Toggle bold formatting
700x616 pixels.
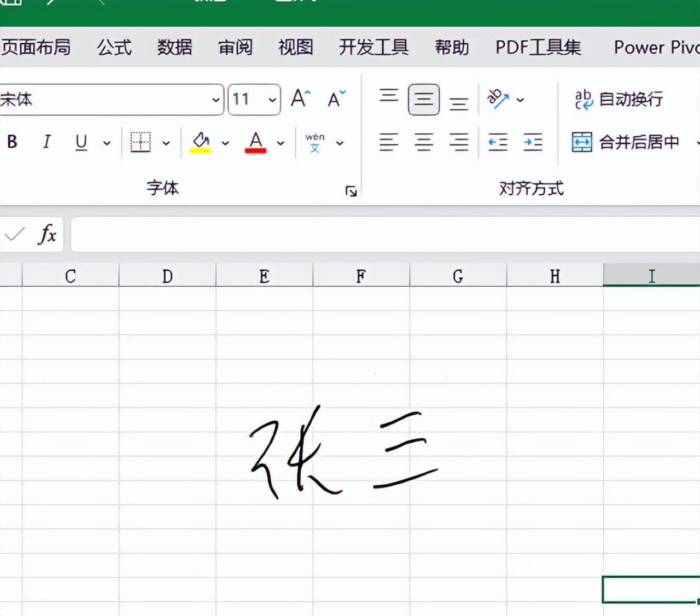click(12, 142)
